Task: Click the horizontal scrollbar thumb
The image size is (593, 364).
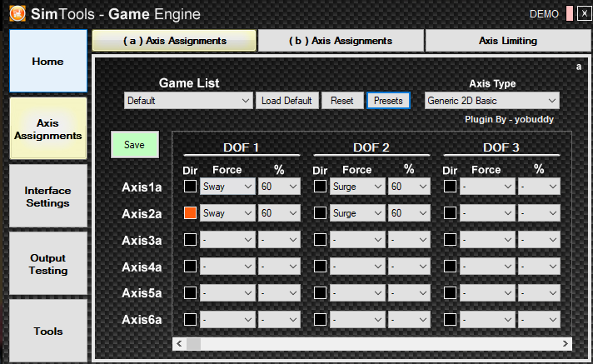Action: click(193, 343)
